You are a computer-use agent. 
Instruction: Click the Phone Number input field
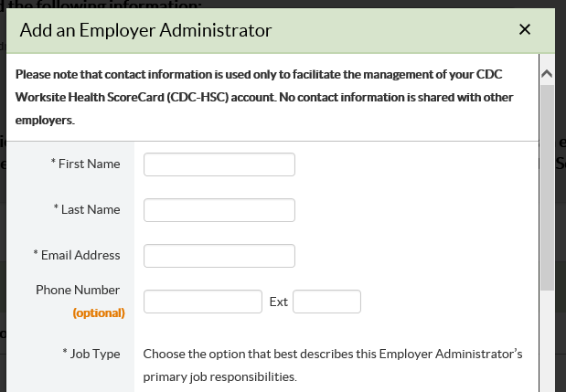[x=203, y=302]
